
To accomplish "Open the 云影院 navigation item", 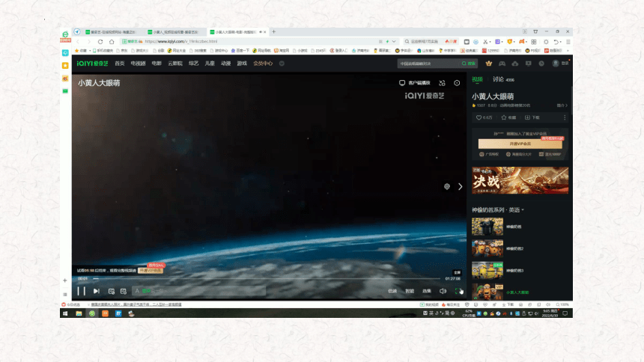I will pos(175,64).
